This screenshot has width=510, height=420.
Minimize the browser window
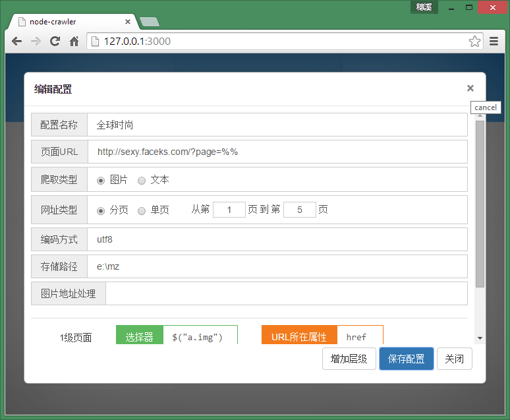coord(451,7)
